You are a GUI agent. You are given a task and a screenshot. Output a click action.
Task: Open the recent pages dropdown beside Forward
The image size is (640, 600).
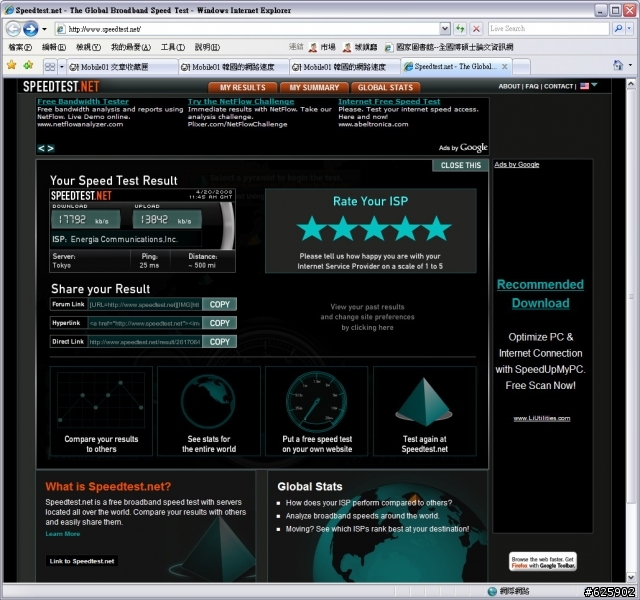pos(44,29)
